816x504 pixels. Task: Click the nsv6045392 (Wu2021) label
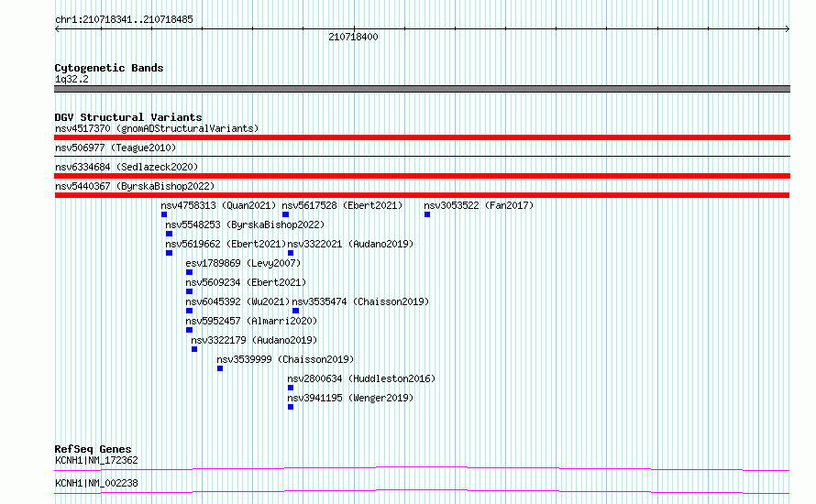click(x=237, y=301)
